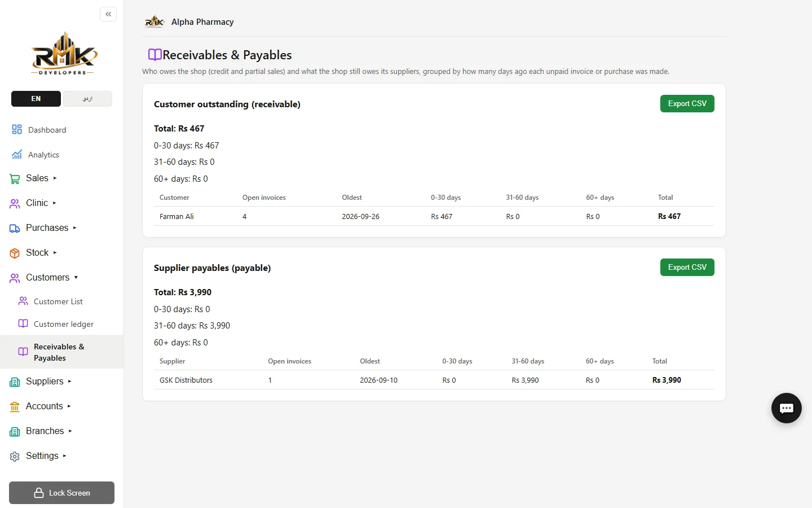Go to the Analytics page
The width and height of the screenshot is (812, 508).
click(x=43, y=155)
